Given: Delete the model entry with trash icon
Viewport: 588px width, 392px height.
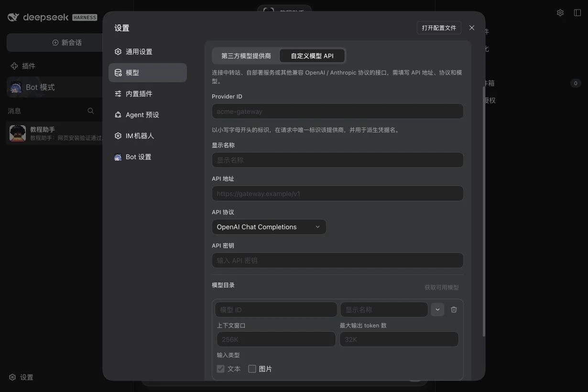Looking at the screenshot, I should (x=454, y=309).
